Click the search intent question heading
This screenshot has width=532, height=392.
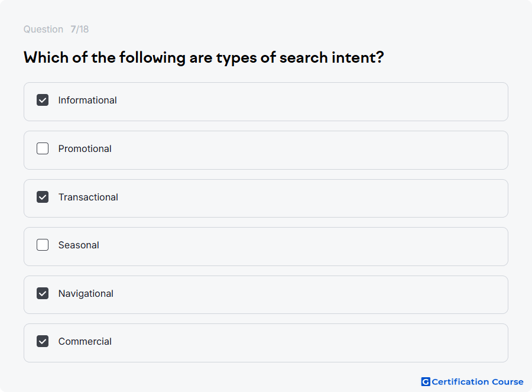[x=203, y=57]
